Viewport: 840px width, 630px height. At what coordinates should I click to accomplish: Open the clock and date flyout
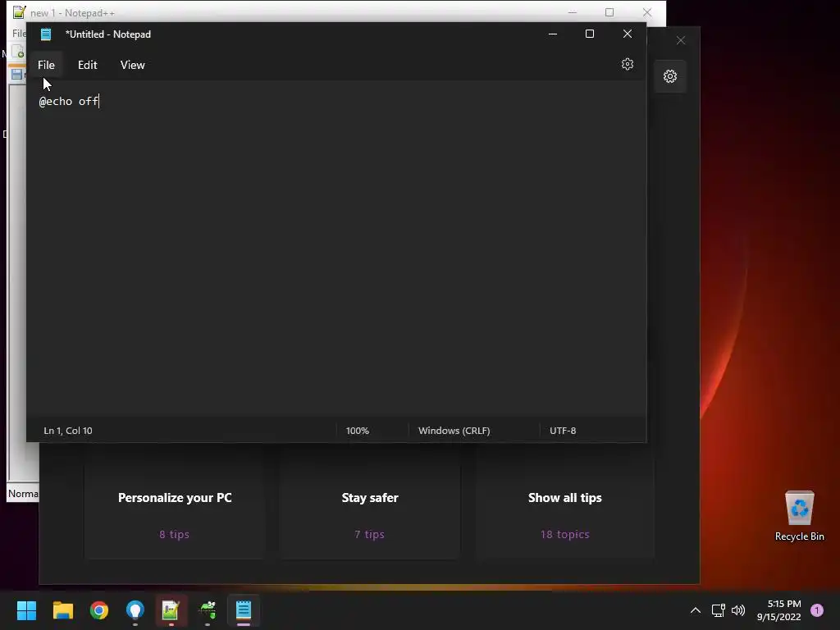click(779, 610)
